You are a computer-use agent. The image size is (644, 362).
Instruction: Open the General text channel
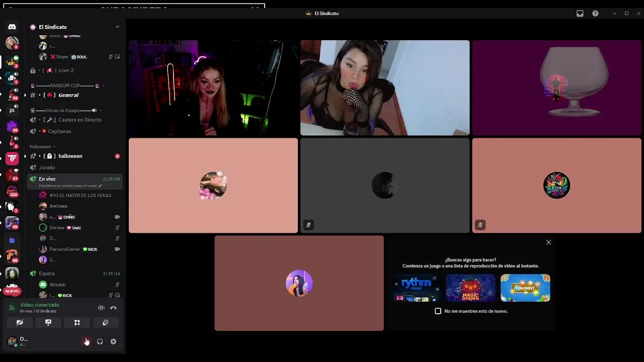point(75,95)
